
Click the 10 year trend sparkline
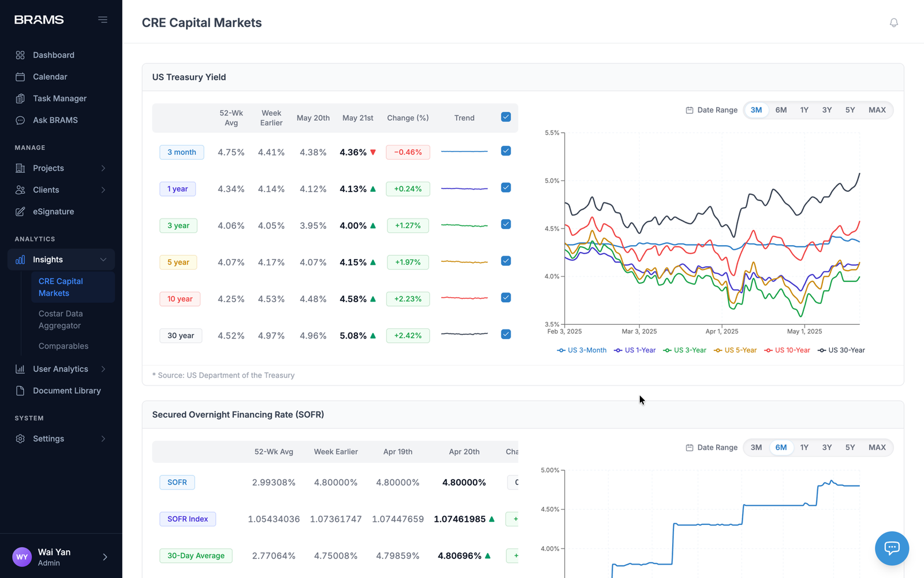click(464, 298)
